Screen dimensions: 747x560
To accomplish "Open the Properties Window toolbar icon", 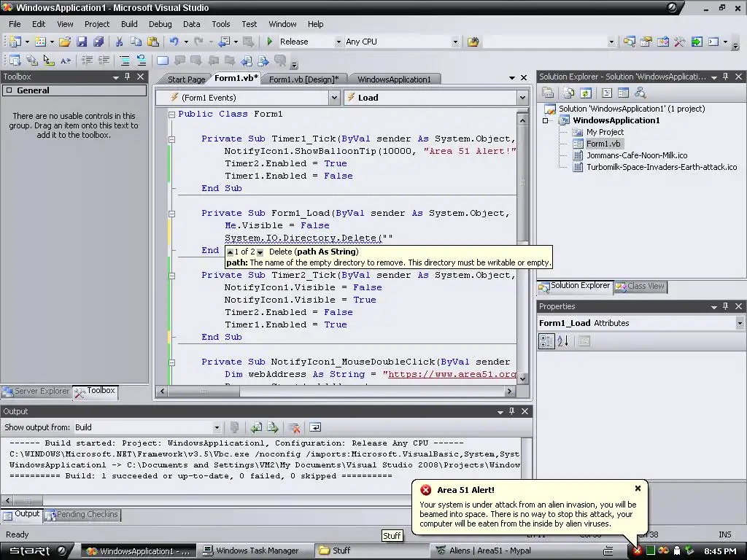I will pos(646,42).
